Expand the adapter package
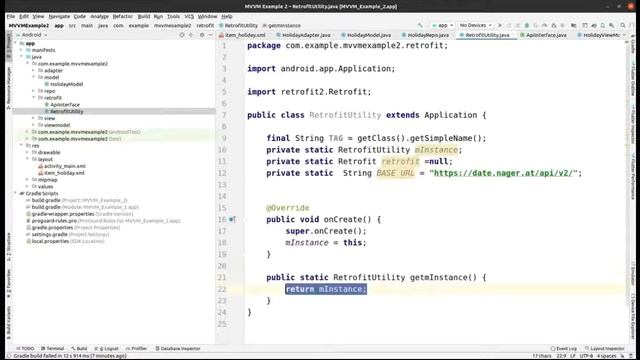Image resolution: width=640 pixels, height=360 pixels. tap(34, 71)
